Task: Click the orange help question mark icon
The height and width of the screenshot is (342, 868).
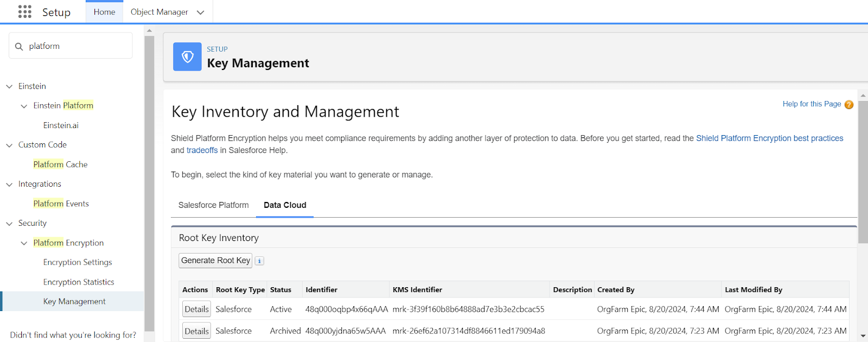Action: 849,104
